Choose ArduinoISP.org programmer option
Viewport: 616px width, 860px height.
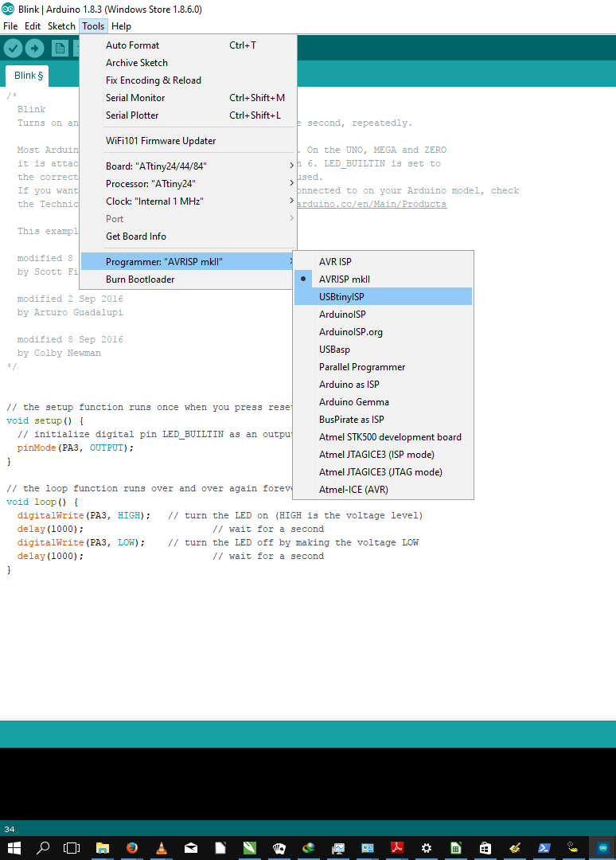(x=383, y=332)
